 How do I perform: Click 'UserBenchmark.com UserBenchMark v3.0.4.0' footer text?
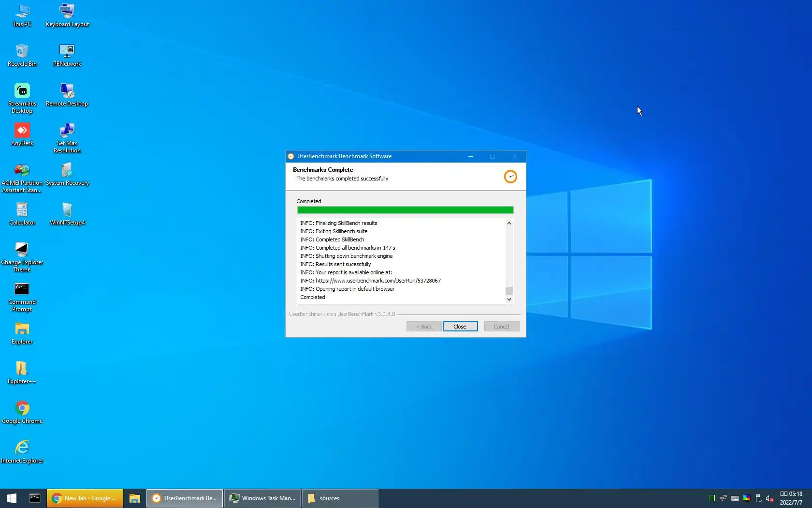342,314
